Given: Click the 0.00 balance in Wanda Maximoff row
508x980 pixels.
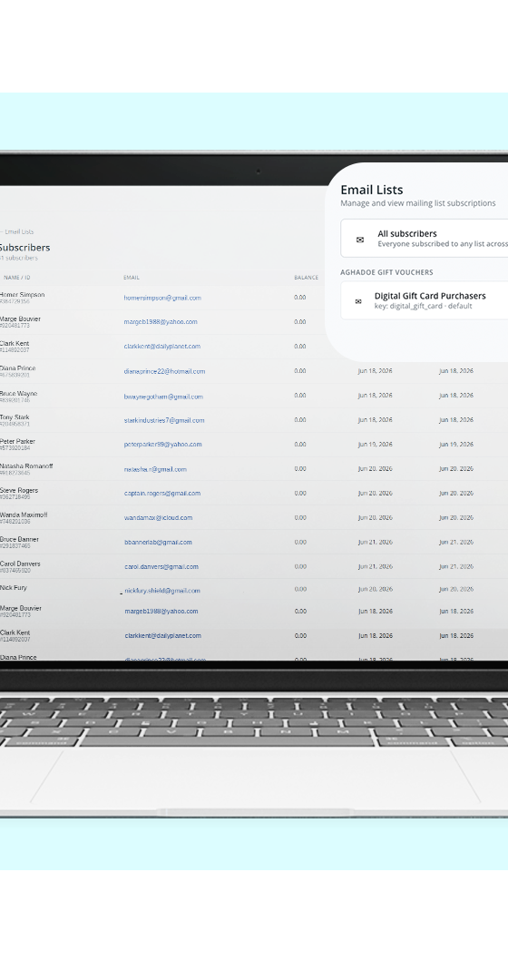Looking at the screenshot, I should tap(300, 517).
